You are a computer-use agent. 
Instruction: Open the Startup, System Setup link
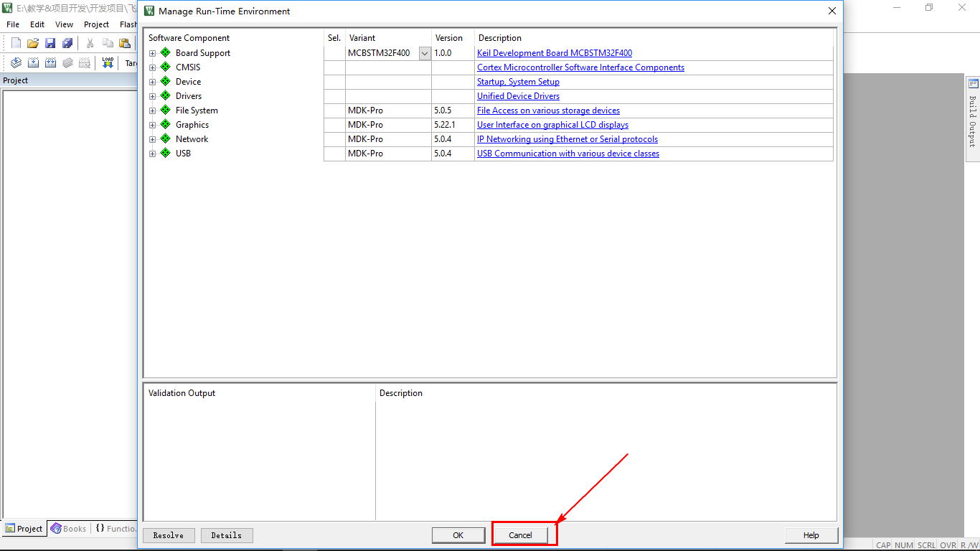[518, 82]
